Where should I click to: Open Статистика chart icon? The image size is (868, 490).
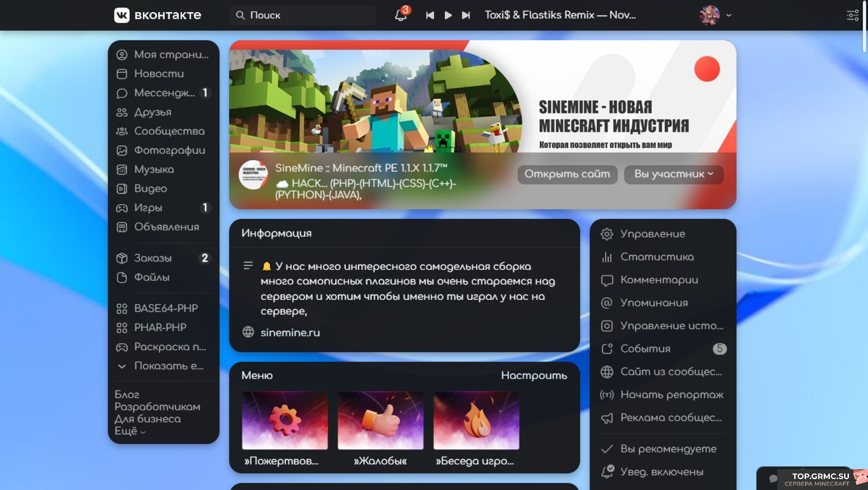coord(607,257)
